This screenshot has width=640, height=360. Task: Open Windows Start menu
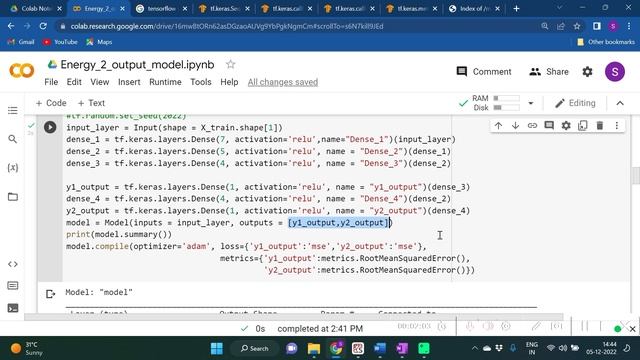(x=217, y=348)
